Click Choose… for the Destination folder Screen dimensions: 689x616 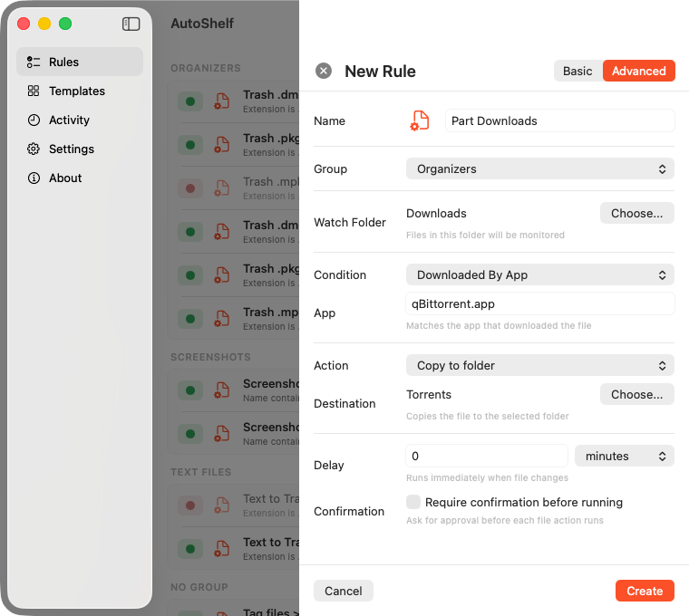[x=636, y=394]
